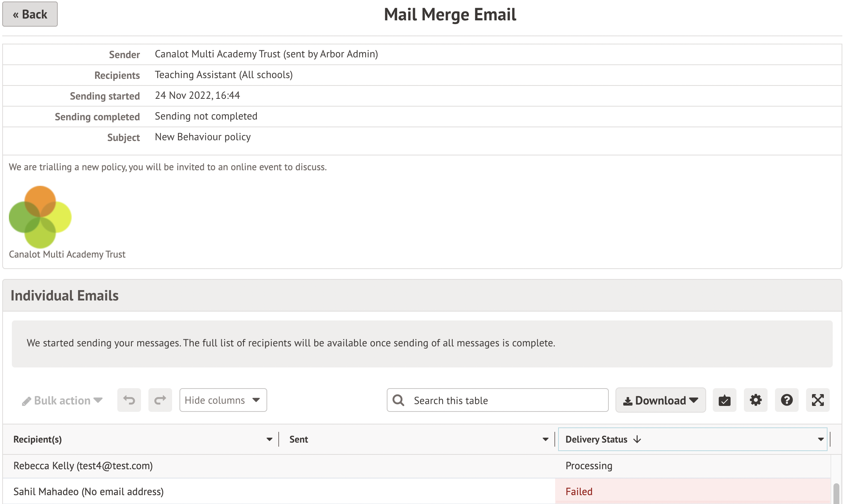Open the Bulk action menu
The height and width of the screenshot is (504, 849).
[62, 400]
